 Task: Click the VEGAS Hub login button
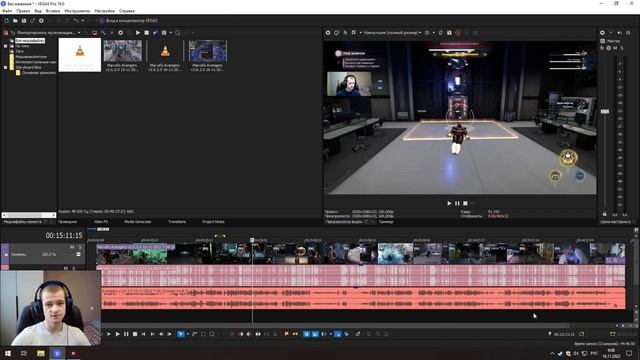point(128,20)
